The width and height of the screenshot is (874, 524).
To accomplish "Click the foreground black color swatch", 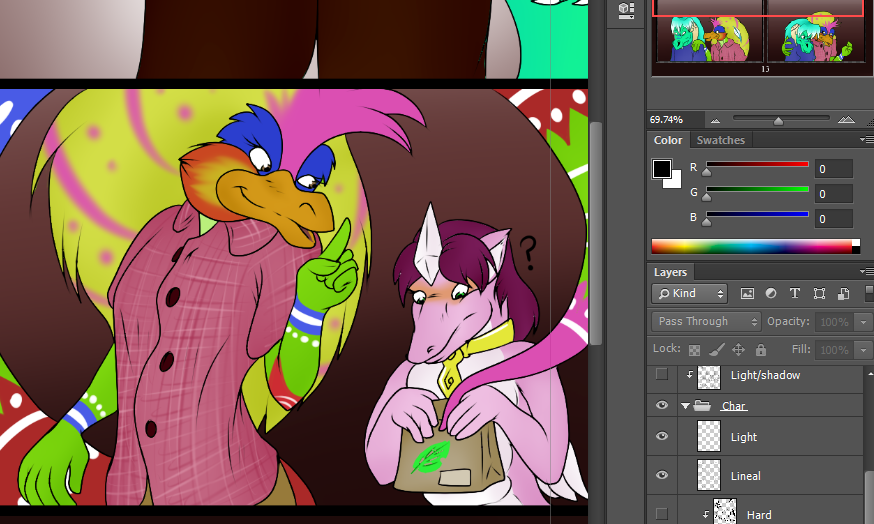I will pos(662,169).
